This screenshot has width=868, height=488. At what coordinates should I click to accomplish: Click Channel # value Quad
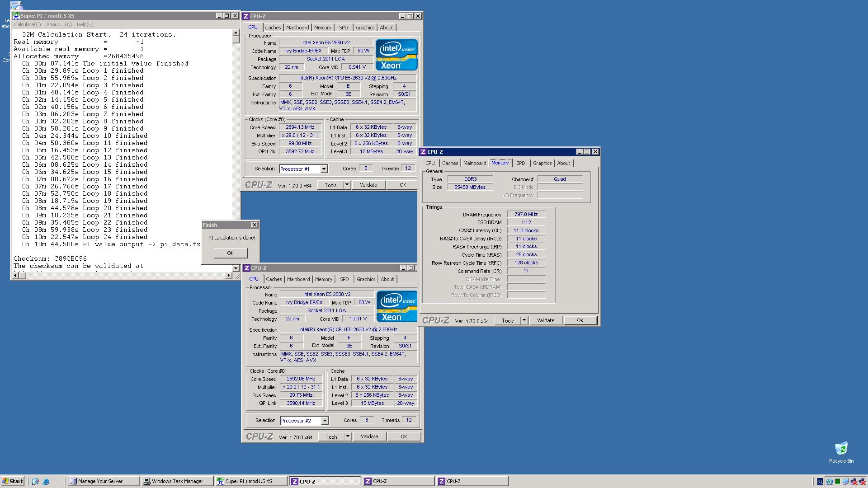(x=560, y=179)
